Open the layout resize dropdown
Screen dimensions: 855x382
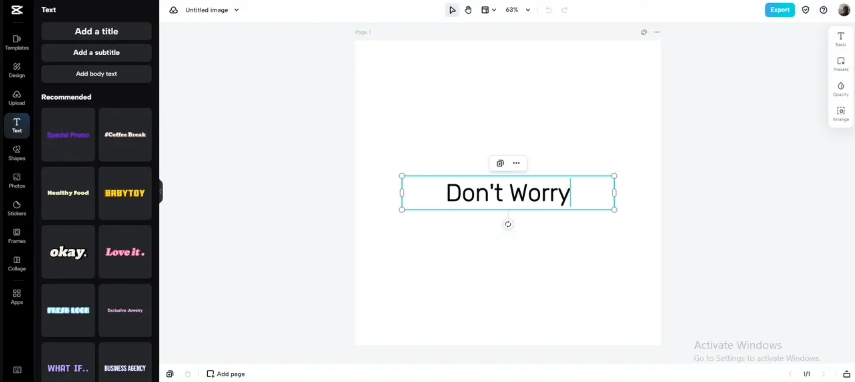point(489,10)
